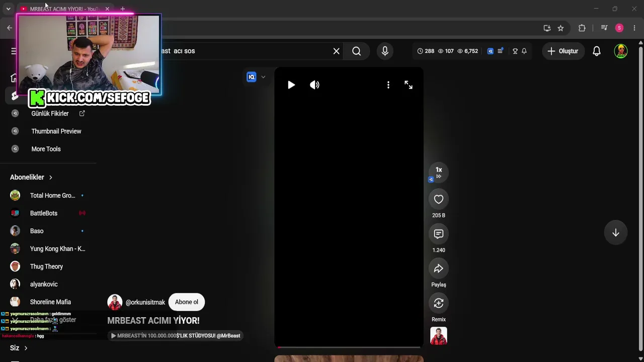
Task: Go back with the browser back arrow
Action: coord(10,28)
